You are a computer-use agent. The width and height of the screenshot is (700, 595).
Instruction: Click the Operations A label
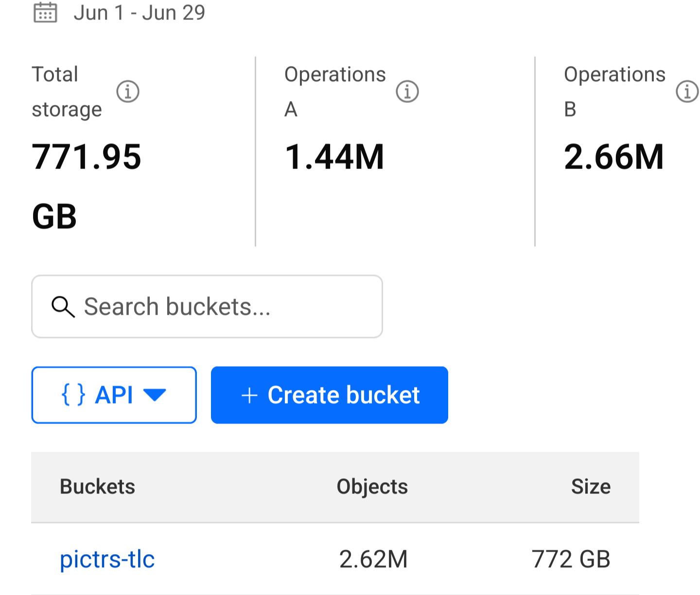tap(335, 91)
